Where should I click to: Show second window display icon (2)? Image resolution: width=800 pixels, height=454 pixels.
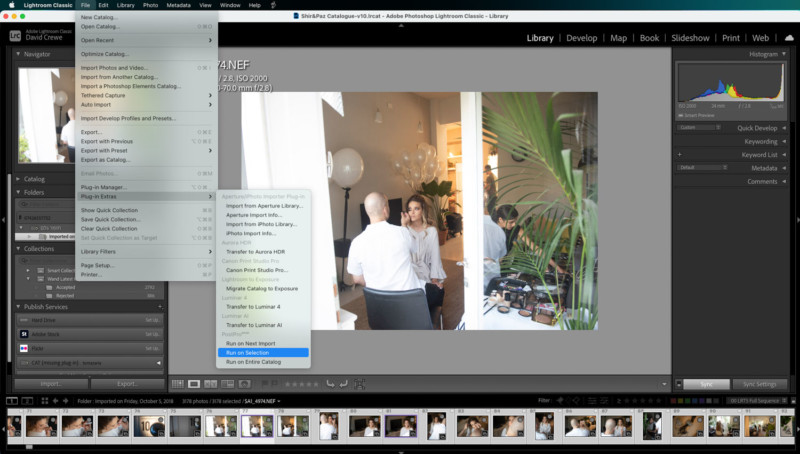pos(28,401)
